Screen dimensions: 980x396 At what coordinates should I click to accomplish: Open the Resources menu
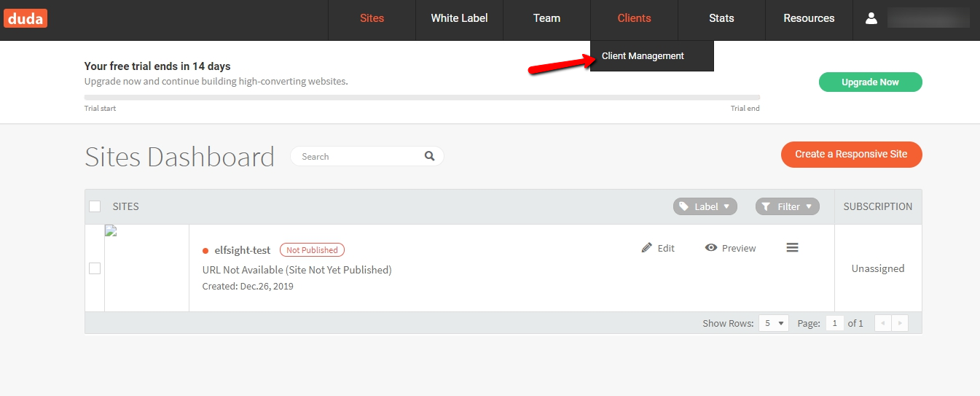click(x=809, y=20)
